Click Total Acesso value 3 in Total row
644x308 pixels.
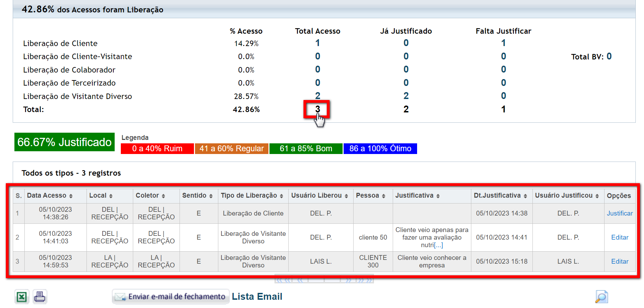pos(318,109)
